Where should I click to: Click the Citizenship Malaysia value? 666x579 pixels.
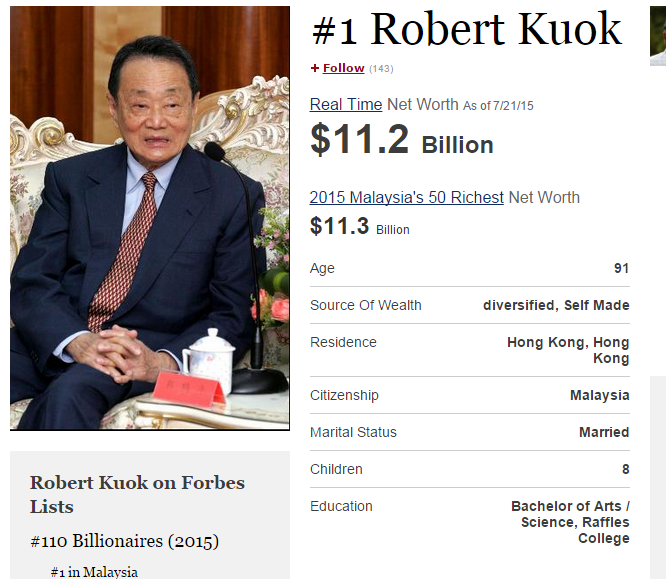599,395
